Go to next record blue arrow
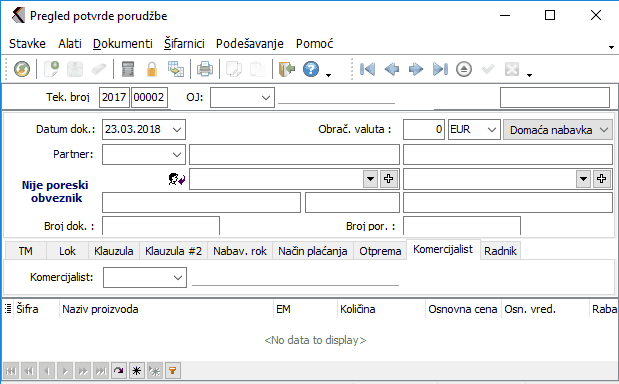The height and width of the screenshot is (384, 619). click(416, 69)
